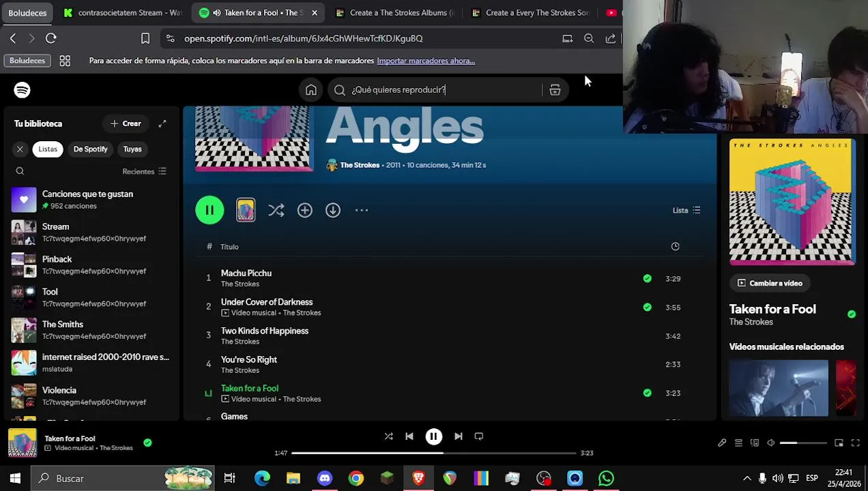
Task: Open the Pinback playlist
Action: pos(90,265)
